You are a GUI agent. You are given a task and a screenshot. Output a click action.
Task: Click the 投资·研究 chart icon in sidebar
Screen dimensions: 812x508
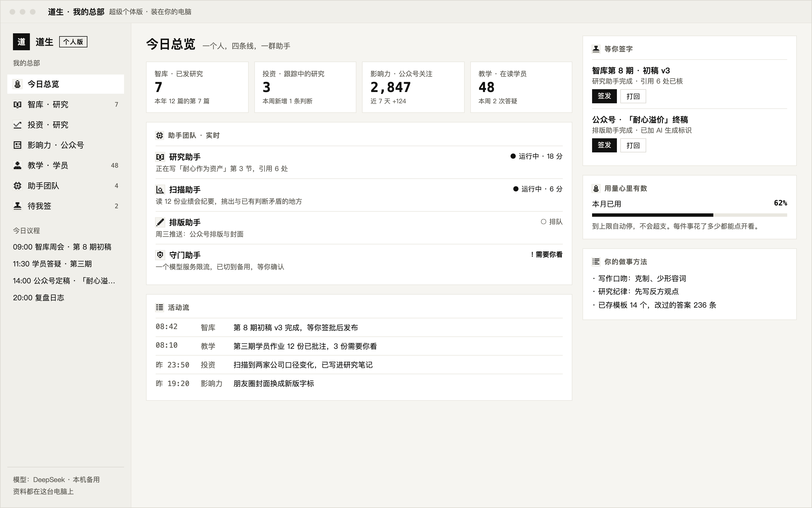[x=17, y=125]
